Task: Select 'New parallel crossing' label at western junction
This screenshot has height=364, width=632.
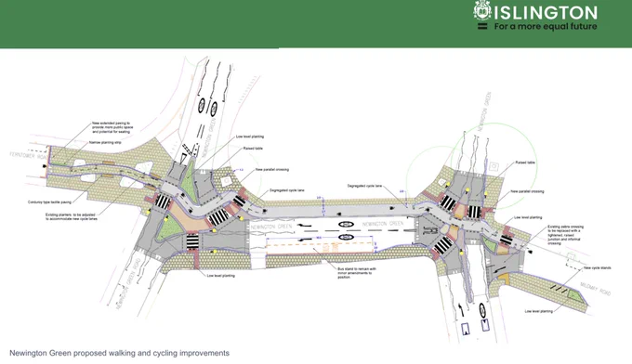Action: click(x=272, y=170)
